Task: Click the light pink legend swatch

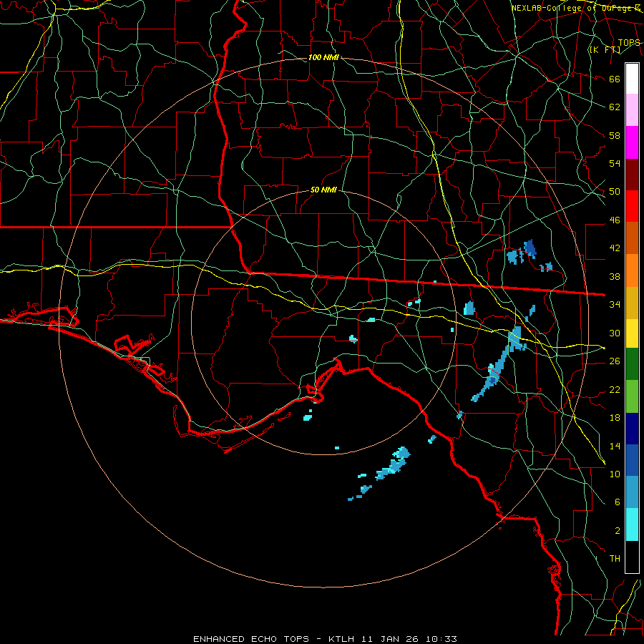Action: pyautogui.click(x=632, y=110)
